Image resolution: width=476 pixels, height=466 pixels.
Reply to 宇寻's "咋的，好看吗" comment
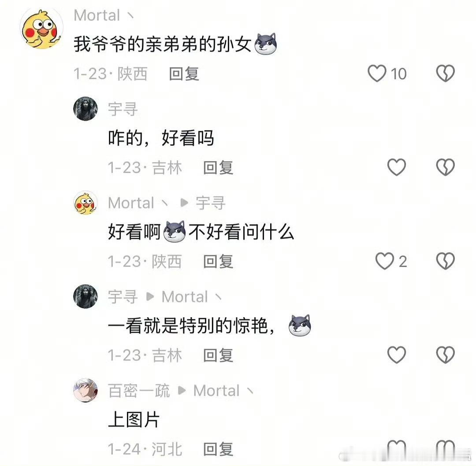218,167
